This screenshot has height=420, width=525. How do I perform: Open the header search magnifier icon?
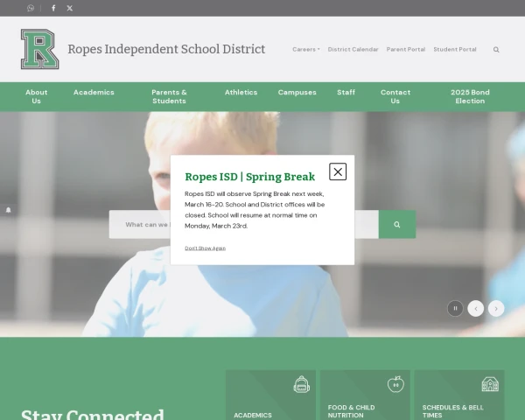[496, 50]
